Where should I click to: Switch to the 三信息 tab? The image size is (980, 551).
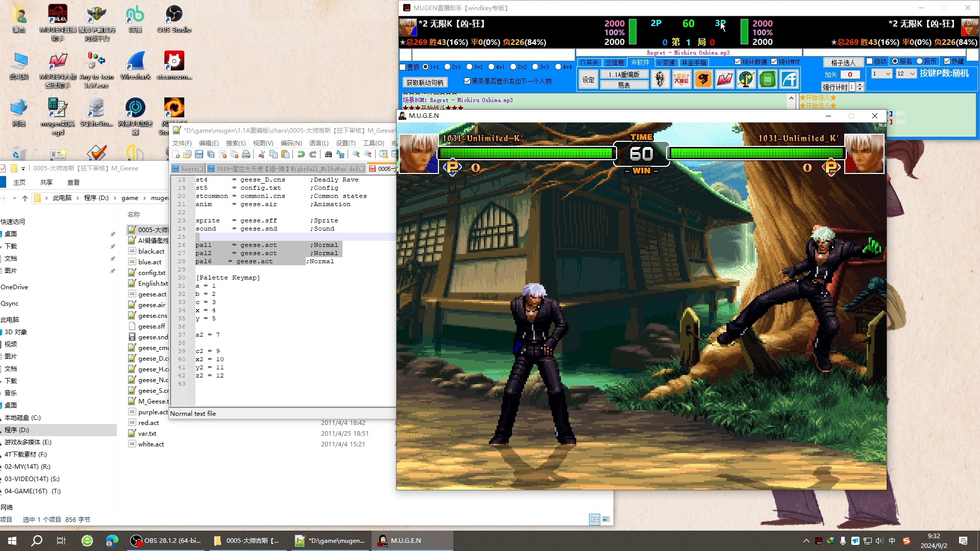tap(615, 62)
